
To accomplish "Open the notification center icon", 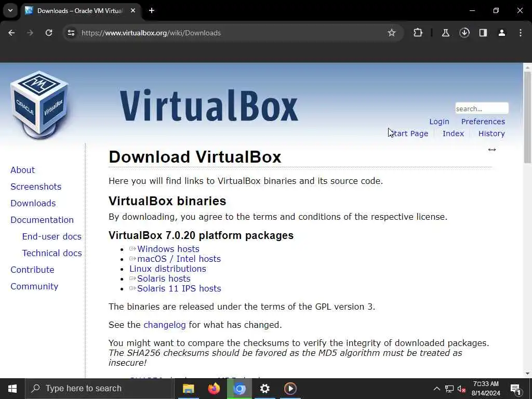I will pyautogui.click(x=515, y=389).
